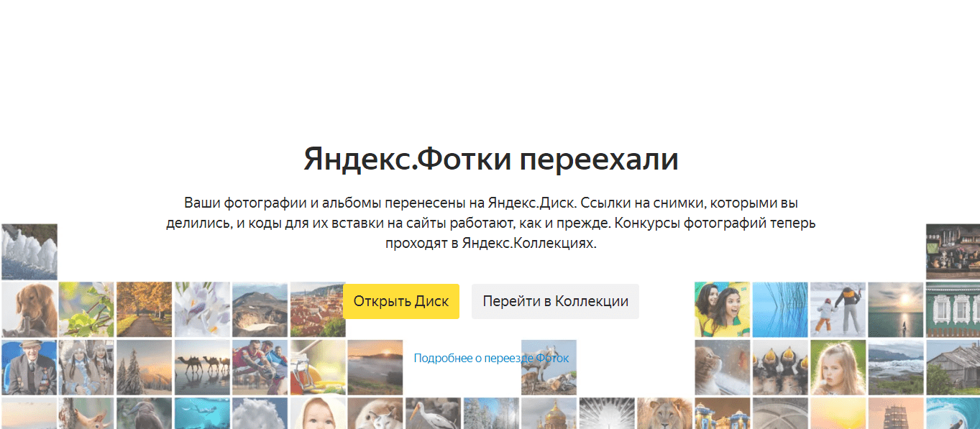This screenshot has width=980, height=429.
Task: Click the red-roofed city photo
Action: click(x=317, y=310)
